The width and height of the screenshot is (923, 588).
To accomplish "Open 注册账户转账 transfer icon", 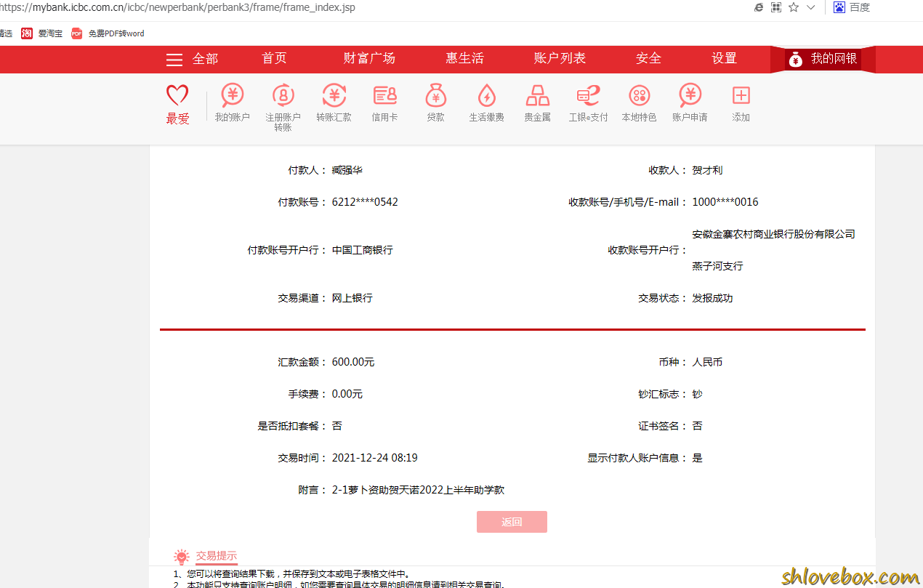I will 283,95.
